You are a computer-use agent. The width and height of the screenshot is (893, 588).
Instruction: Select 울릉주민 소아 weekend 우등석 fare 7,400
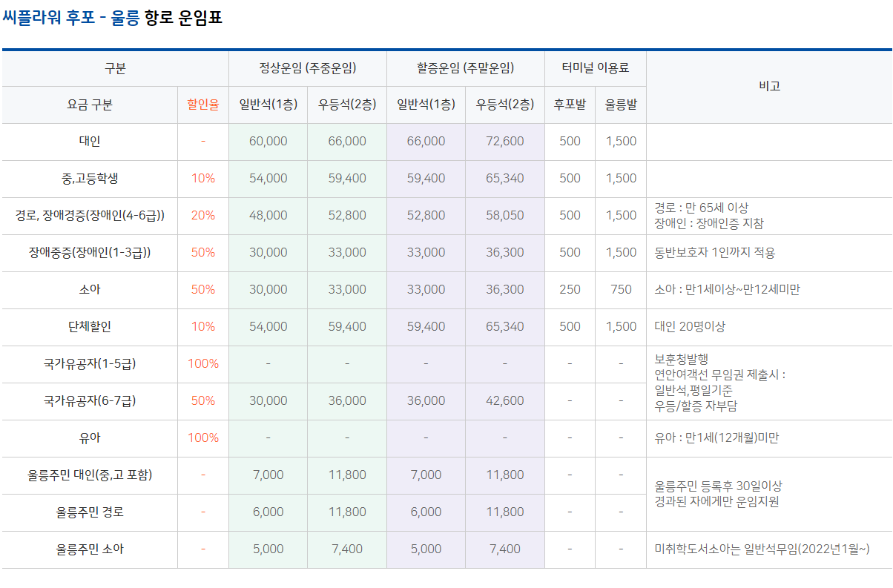(505, 549)
